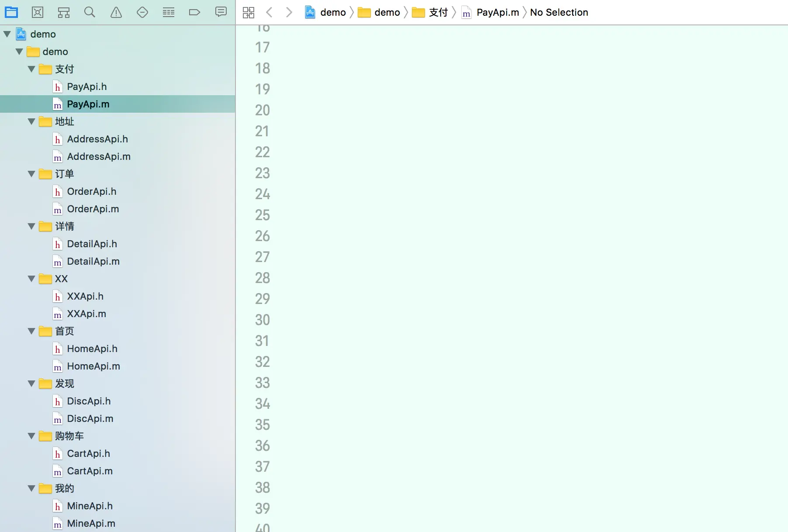Image resolution: width=788 pixels, height=532 pixels.
Task: Click the AddressApi.m file icon
Action: point(57,156)
